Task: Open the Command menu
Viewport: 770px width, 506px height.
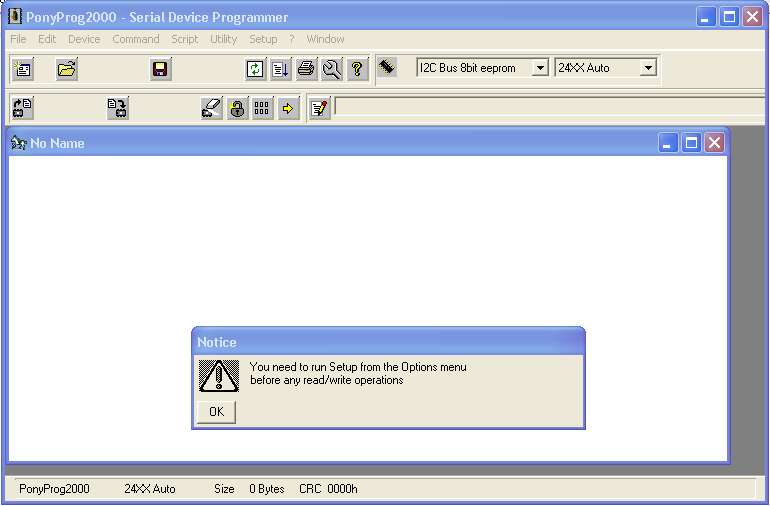Action: pyautogui.click(x=135, y=39)
